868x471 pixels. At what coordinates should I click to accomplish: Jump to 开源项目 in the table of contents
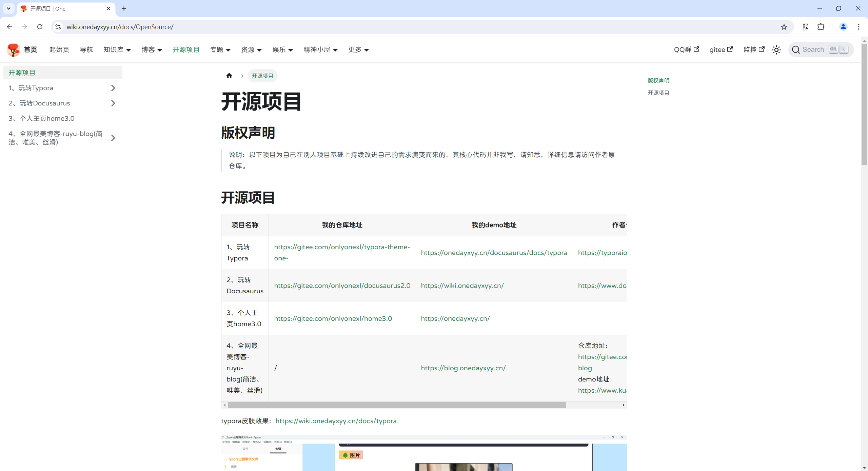click(658, 93)
